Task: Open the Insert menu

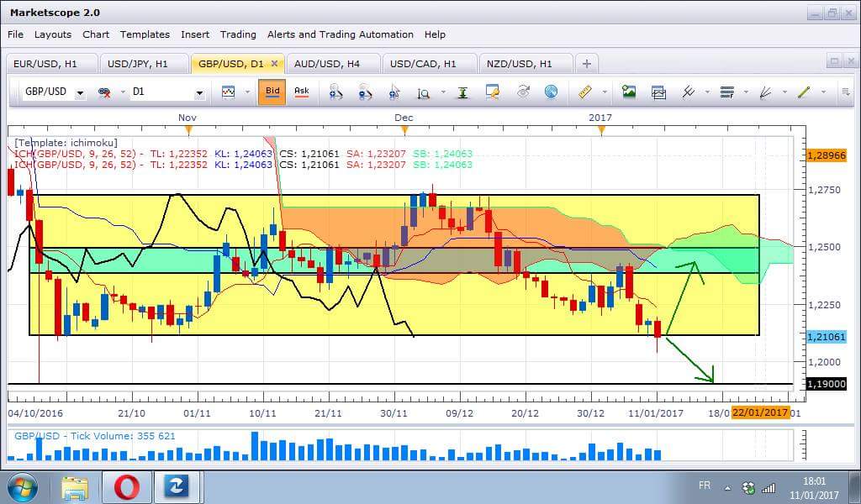Action: coord(195,34)
